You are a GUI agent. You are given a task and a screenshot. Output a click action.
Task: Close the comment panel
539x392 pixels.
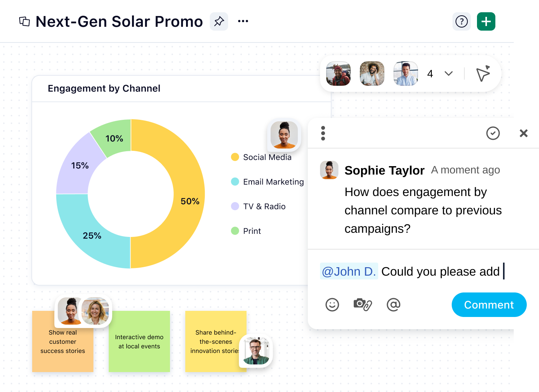523,133
